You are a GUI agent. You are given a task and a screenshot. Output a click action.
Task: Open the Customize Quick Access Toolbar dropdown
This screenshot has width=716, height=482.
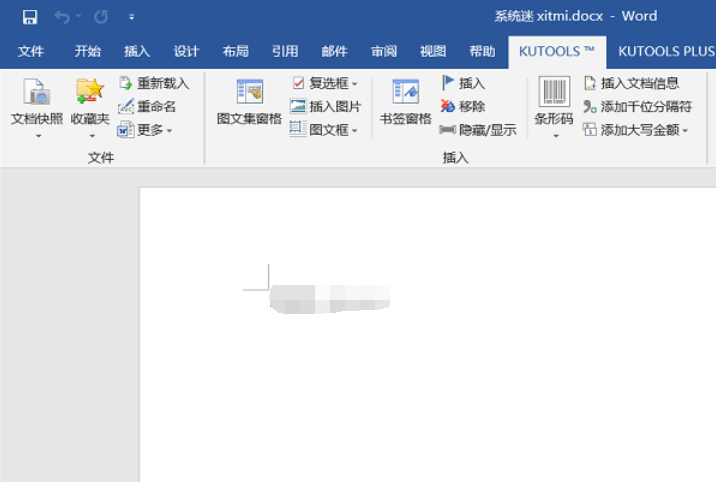tap(132, 17)
